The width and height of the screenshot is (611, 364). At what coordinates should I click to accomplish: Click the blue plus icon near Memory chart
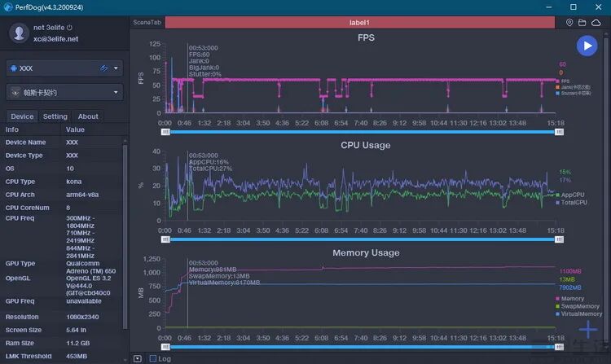[588, 330]
